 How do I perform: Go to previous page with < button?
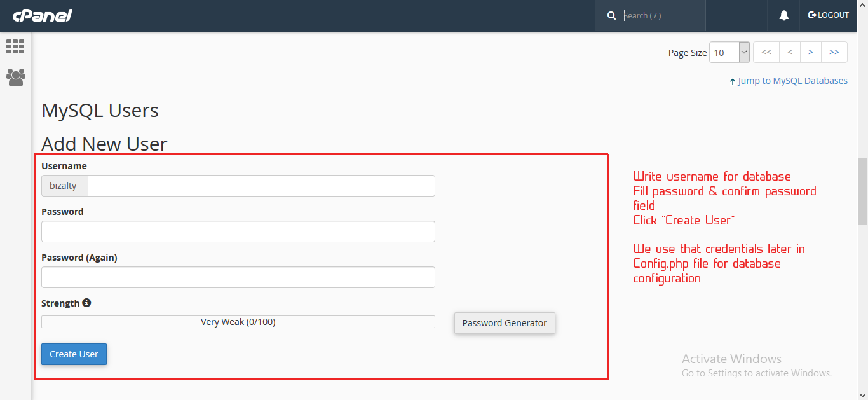[790, 52]
